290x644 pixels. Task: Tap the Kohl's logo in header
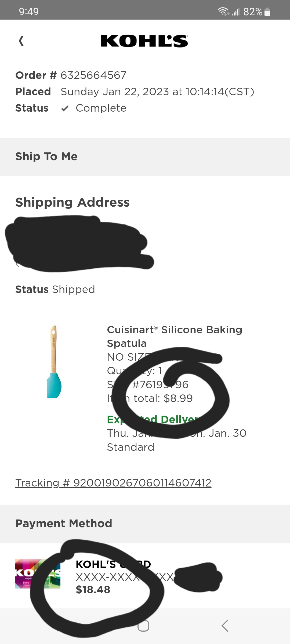click(x=144, y=41)
